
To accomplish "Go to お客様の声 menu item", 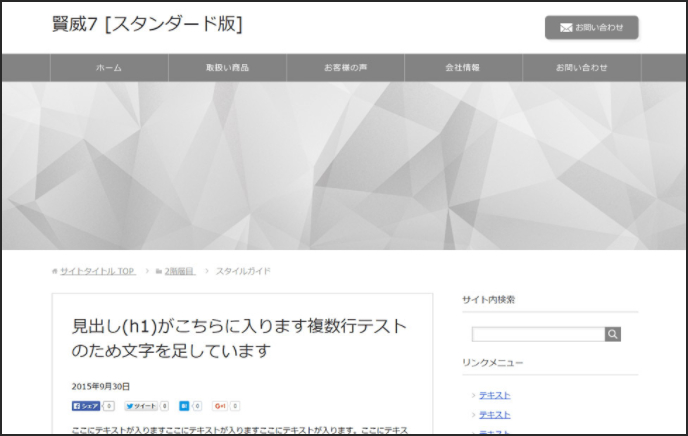I will (x=345, y=68).
